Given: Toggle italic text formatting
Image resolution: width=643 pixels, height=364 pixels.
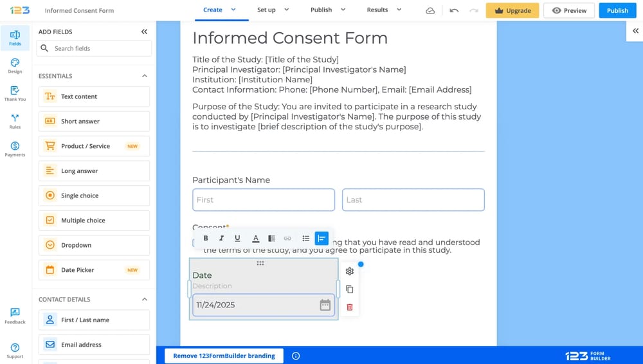Looking at the screenshot, I should 221,239.
